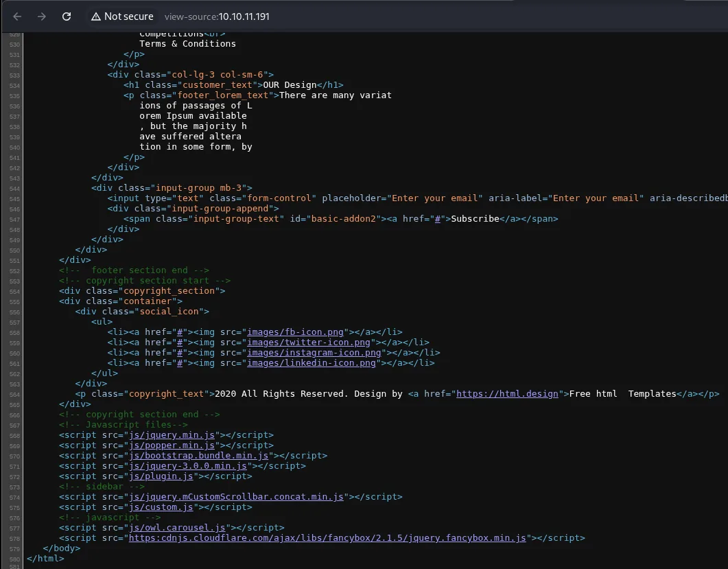This screenshot has height=569, width=728.
Task: Click the "copyright_section" class value
Action: point(169,291)
